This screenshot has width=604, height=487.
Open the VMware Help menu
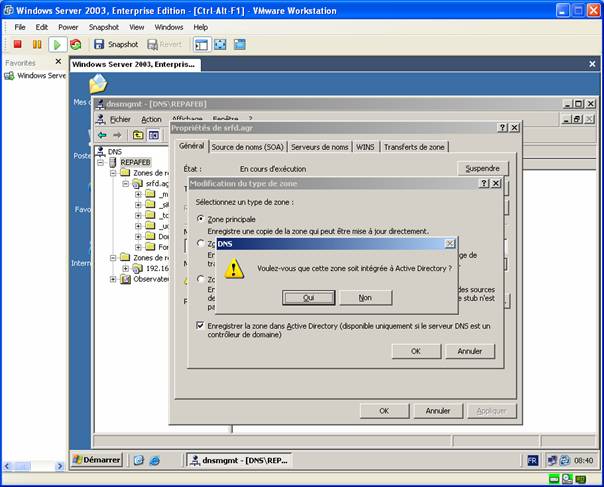200,27
